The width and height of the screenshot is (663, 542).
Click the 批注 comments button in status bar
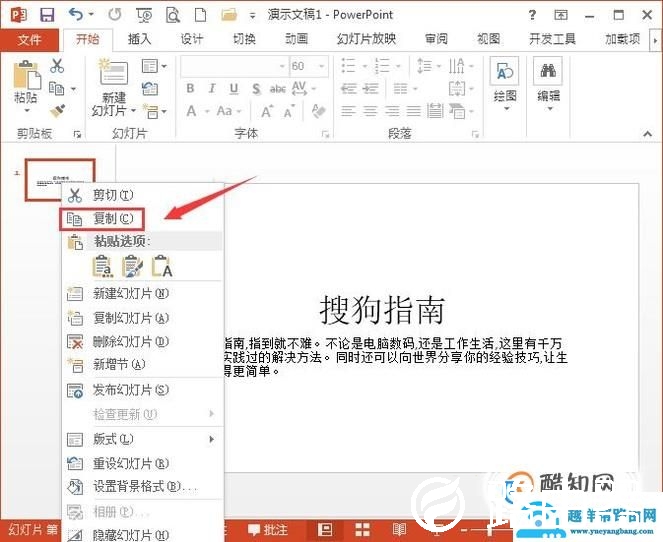(268, 529)
